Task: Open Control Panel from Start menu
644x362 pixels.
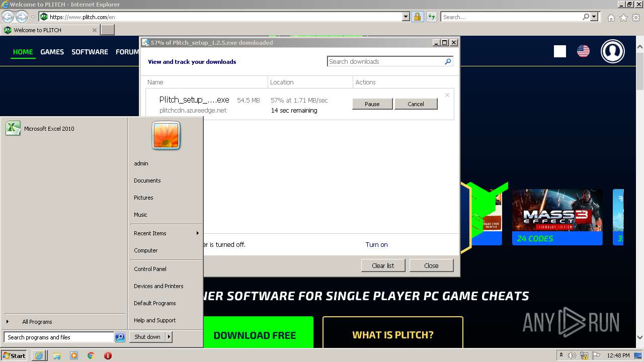Action: [x=150, y=269]
